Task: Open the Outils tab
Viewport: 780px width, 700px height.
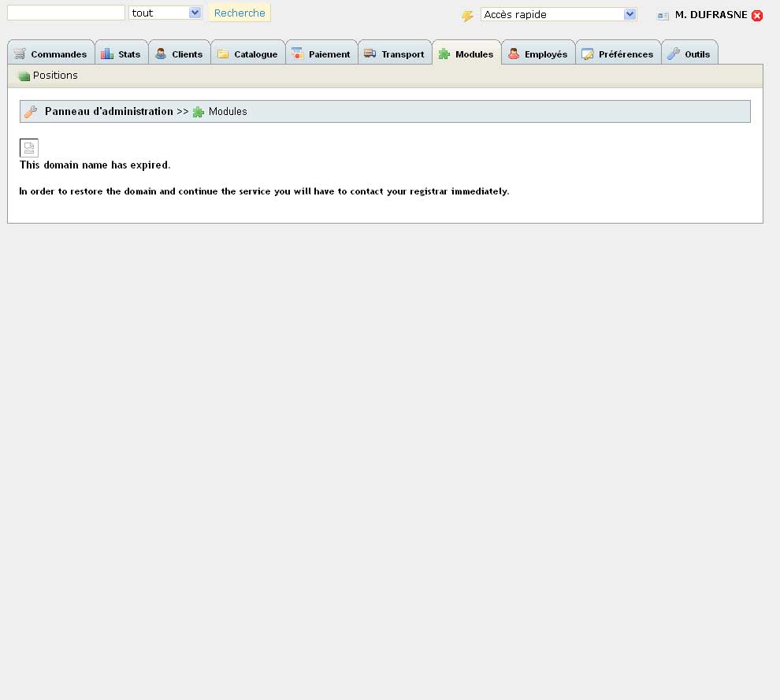Action: [689, 53]
